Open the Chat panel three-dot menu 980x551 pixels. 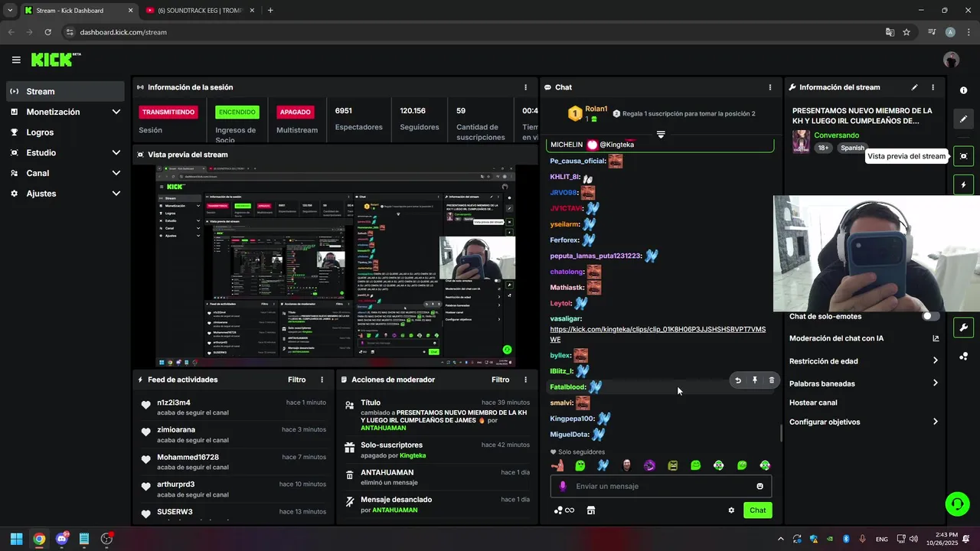pos(770,87)
